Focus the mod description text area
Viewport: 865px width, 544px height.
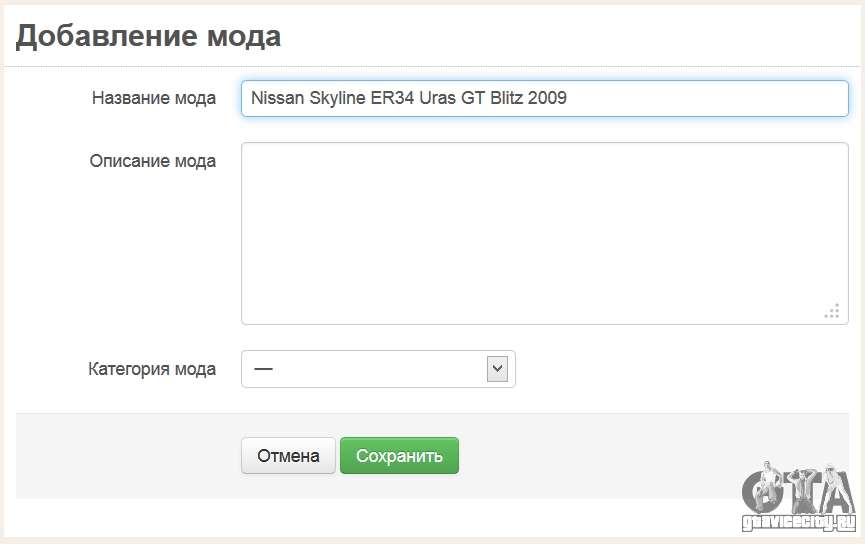(544, 233)
